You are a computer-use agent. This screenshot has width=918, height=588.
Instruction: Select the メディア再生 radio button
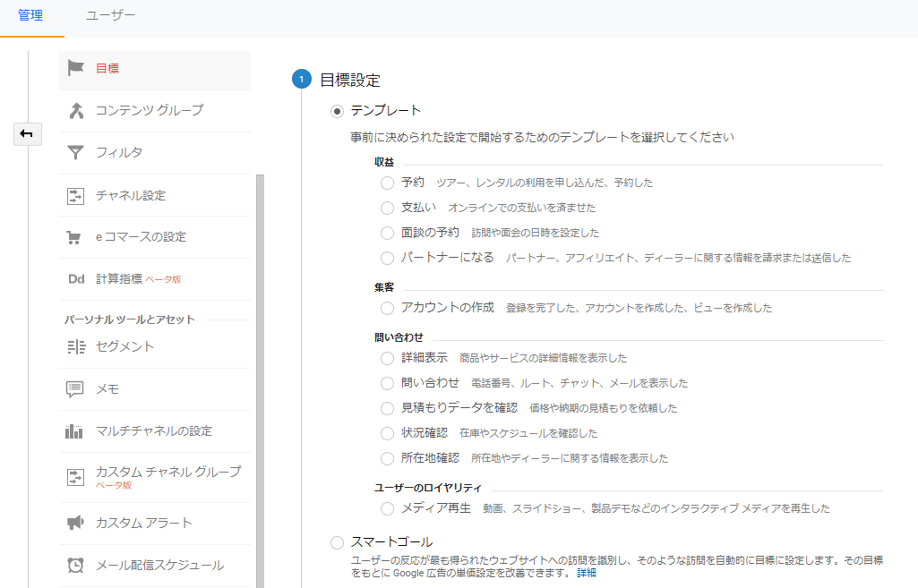click(x=387, y=509)
